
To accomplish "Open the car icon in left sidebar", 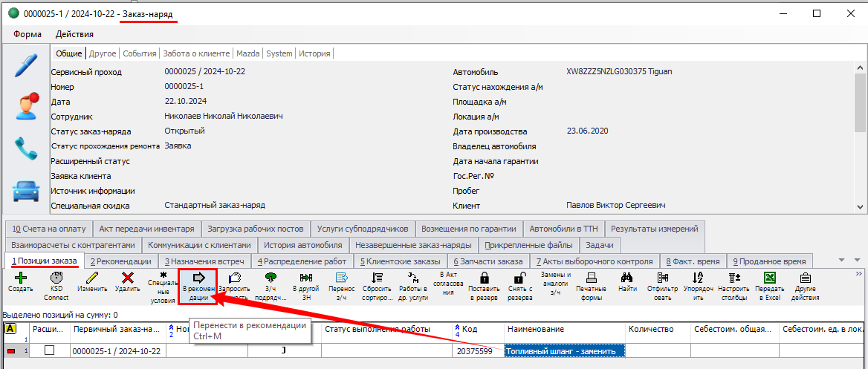I will pyautogui.click(x=26, y=191).
